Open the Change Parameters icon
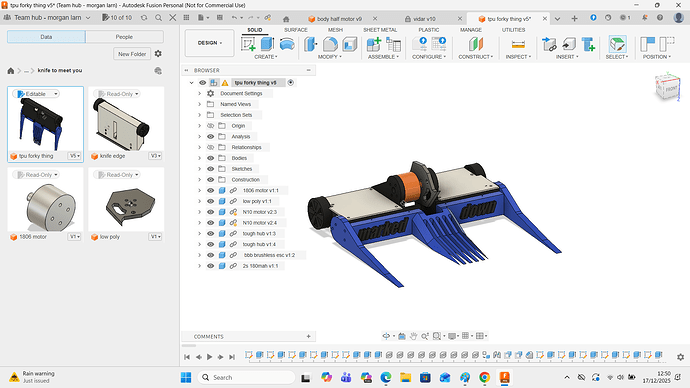690x388 pixels. [x=419, y=44]
